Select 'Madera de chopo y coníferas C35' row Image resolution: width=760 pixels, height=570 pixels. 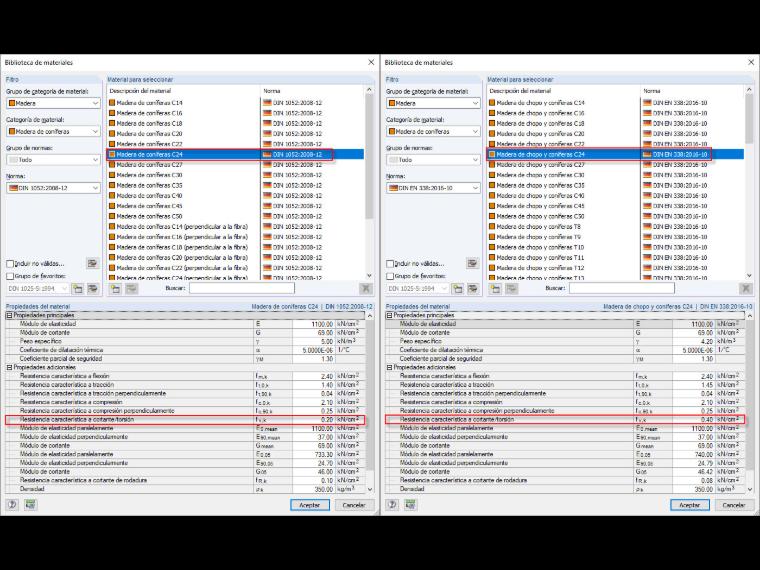tap(616, 185)
